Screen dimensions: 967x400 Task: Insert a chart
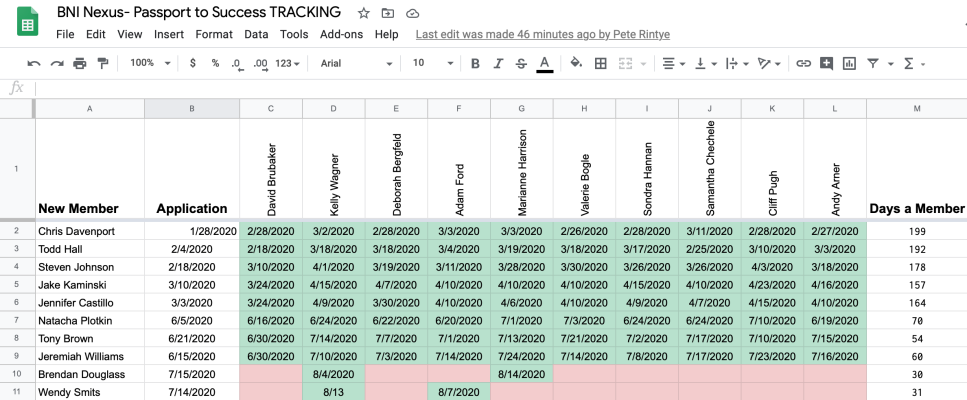click(x=849, y=63)
